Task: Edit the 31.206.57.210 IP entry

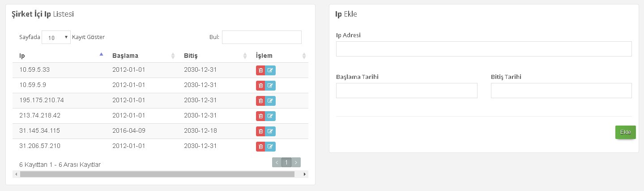Action: [270, 147]
